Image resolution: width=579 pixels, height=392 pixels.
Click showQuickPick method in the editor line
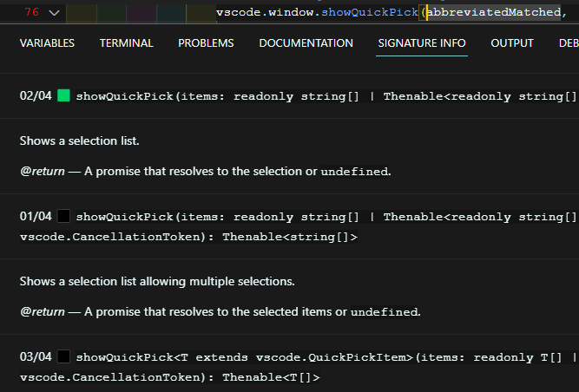(370, 12)
